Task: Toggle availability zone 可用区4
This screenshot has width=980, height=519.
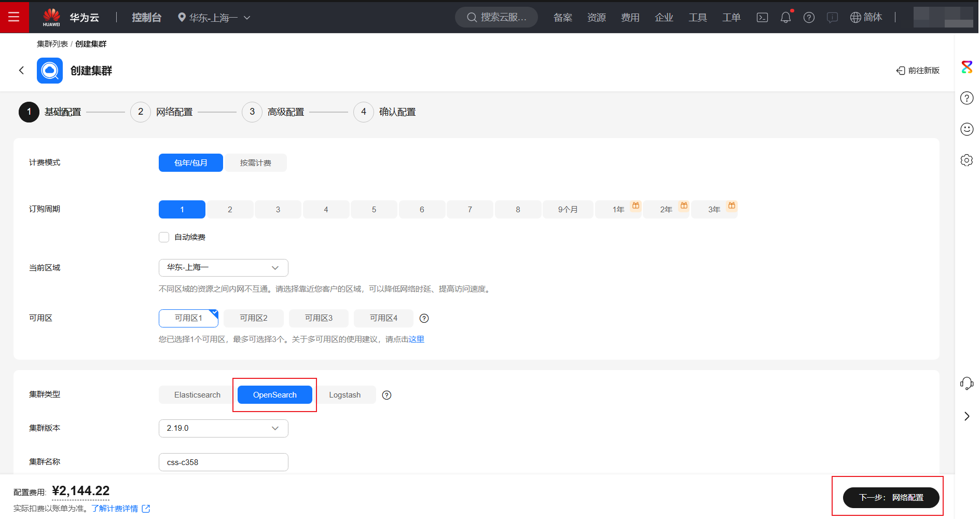Action: tap(384, 318)
